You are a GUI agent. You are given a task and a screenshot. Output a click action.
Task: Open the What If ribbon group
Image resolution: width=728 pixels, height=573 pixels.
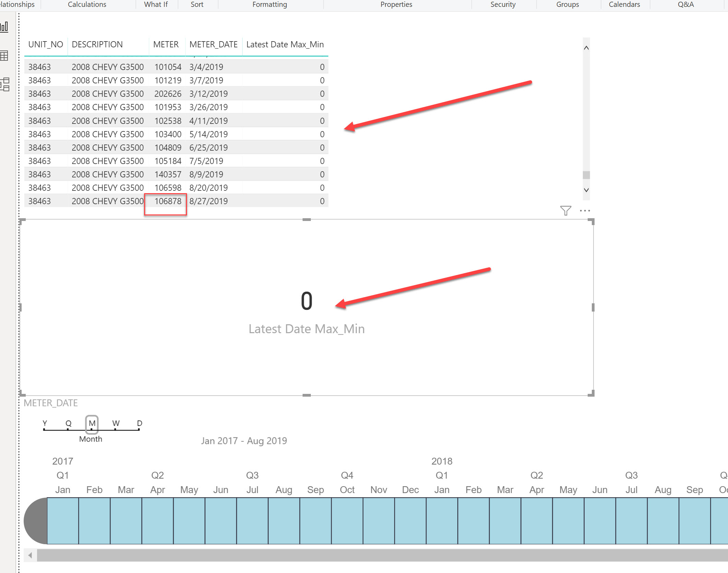tap(156, 4)
